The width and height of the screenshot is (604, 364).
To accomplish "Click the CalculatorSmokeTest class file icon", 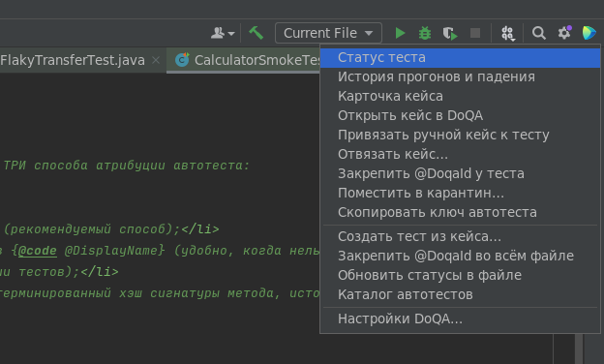I will [x=182, y=60].
